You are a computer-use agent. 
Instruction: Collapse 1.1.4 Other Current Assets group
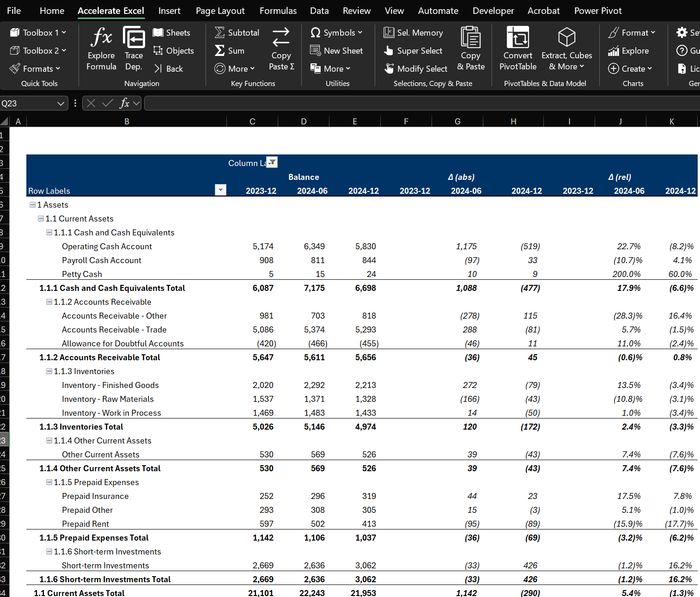49,440
